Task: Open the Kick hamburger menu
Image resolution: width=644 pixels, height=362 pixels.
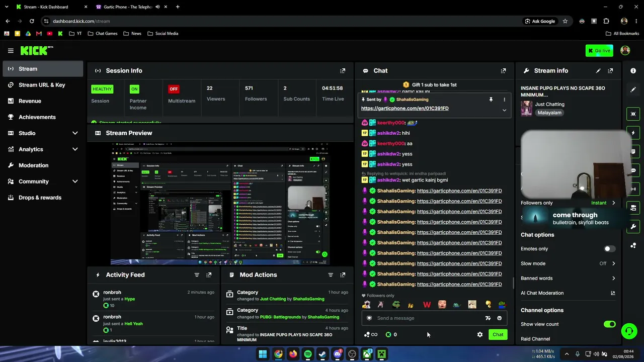Action: point(11,51)
